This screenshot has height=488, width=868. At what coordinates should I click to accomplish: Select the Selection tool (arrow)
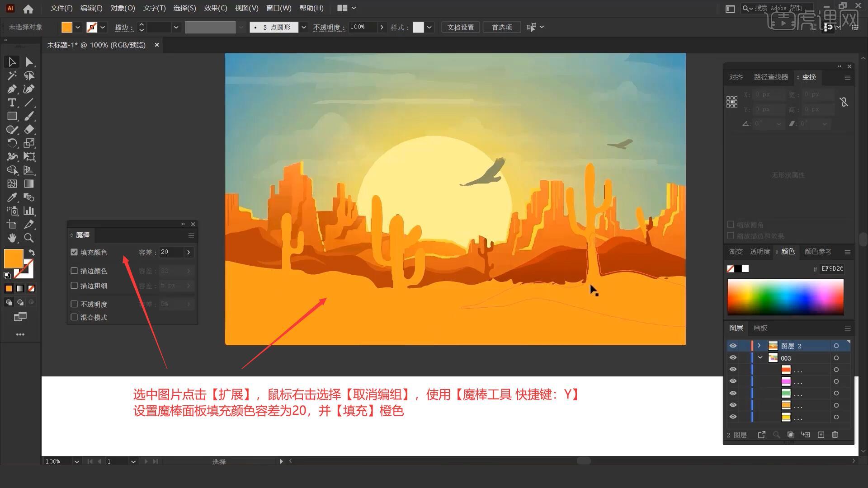click(11, 61)
